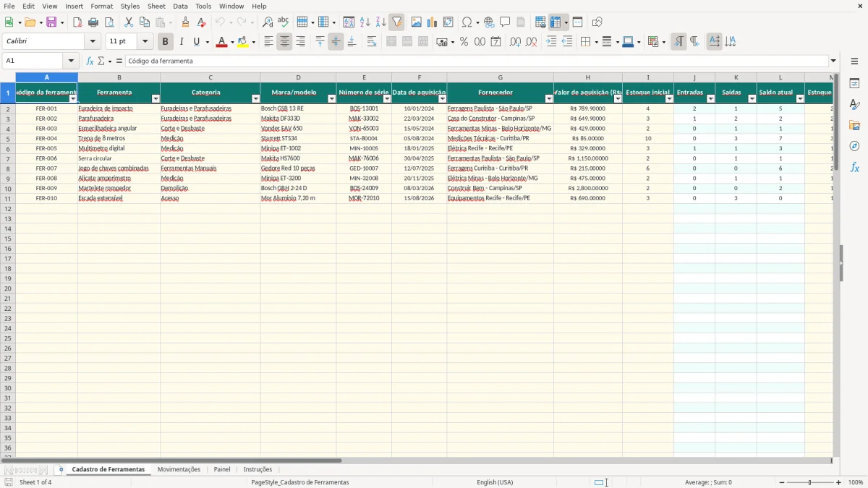The height and width of the screenshot is (488, 868).
Task: Run the spelling check (abc icon)
Action: click(283, 22)
